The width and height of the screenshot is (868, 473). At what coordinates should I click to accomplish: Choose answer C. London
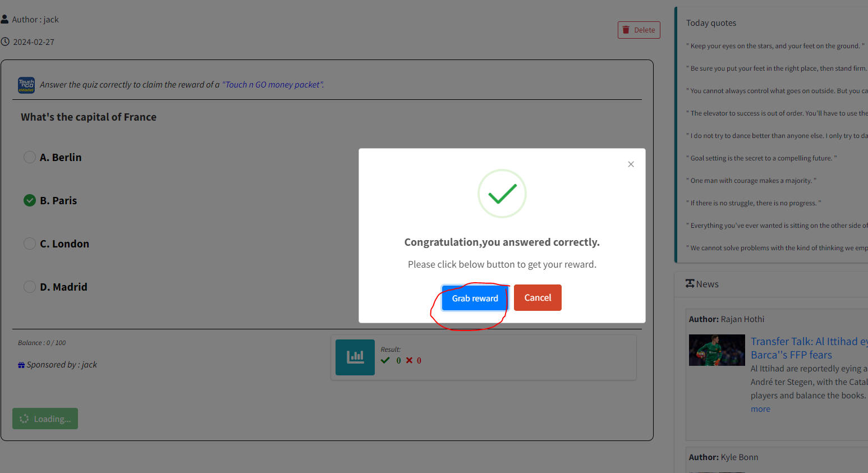(x=30, y=244)
